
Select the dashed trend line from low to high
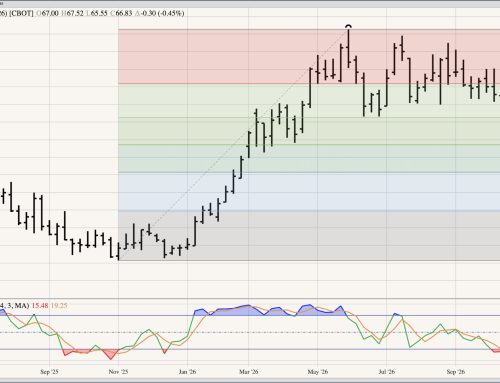[x=233, y=144]
